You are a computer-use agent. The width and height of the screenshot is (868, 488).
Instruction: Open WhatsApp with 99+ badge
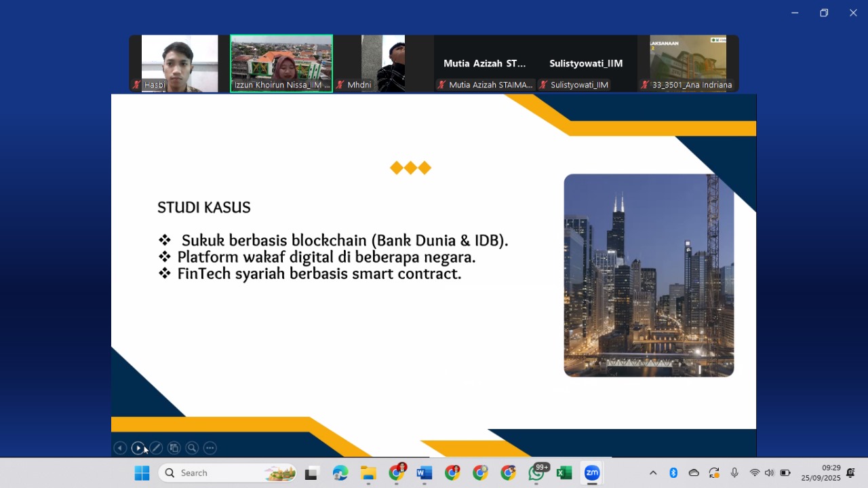pyautogui.click(x=536, y=473)
